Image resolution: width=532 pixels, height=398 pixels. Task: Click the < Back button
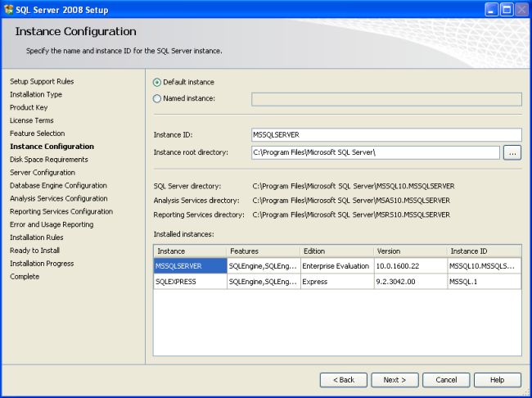click(x=344, y=380)
